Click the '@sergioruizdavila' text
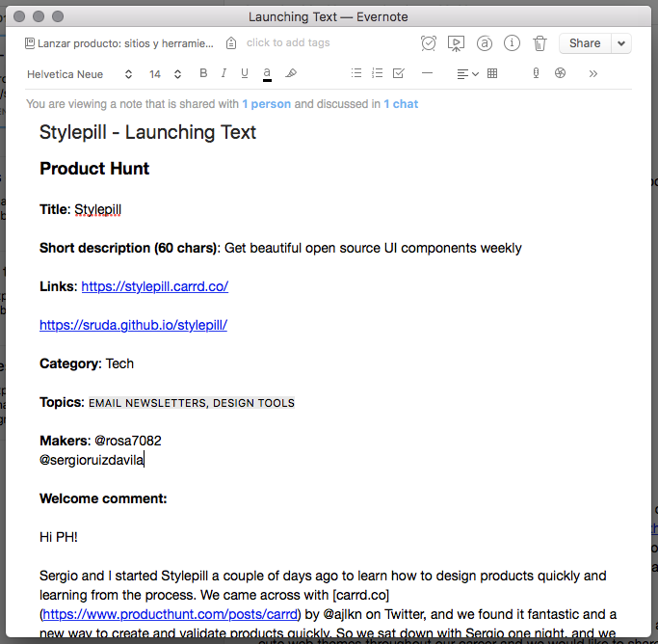658x644 pixels. (x=92, y=460)
